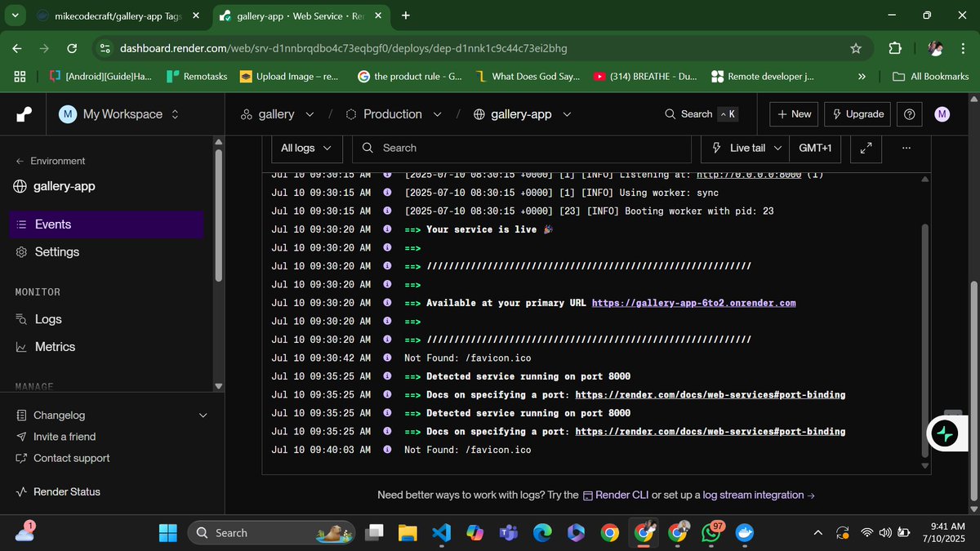This screenshot has width=980, height=551.
Task: Go back to Environment
Action: pos(51,161)
